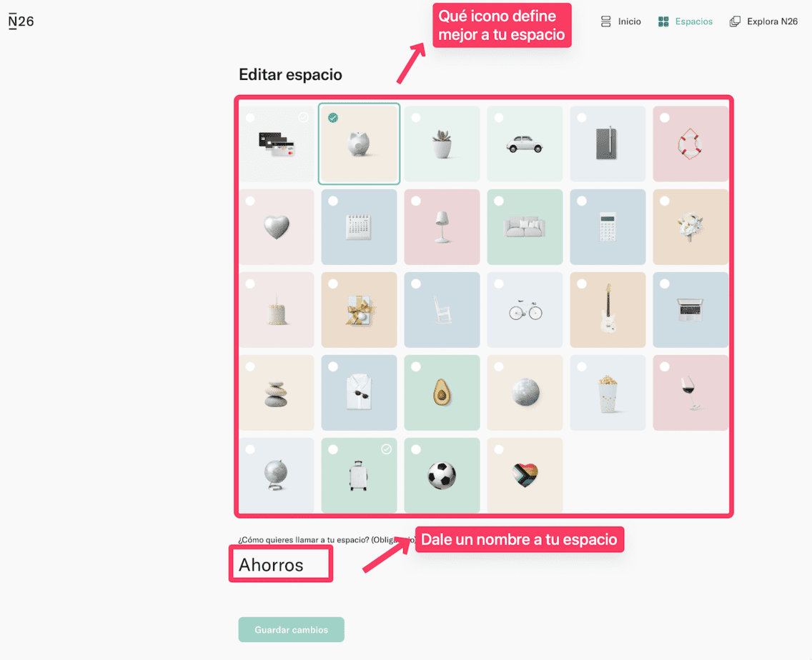Select the piggy bank space icon

[x=359, y=144]
